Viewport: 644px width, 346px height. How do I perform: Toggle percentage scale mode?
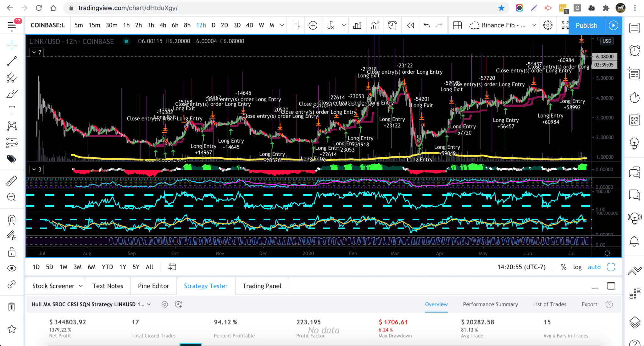click(x=563, y=267)
